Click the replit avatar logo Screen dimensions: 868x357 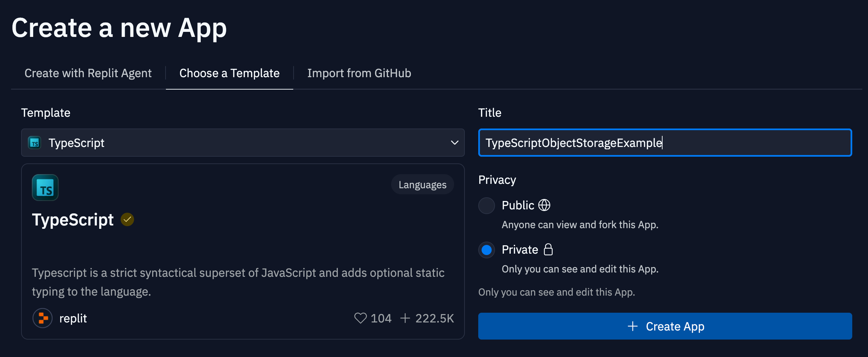(43, 318)
